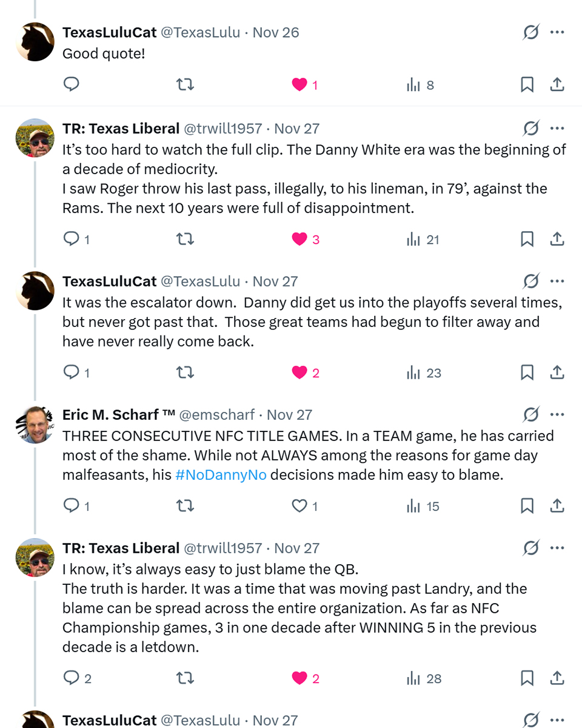Open the @trwill1957 handle on Danny White post
Screen dimensions: 582x728
click(x=222, y=129)
